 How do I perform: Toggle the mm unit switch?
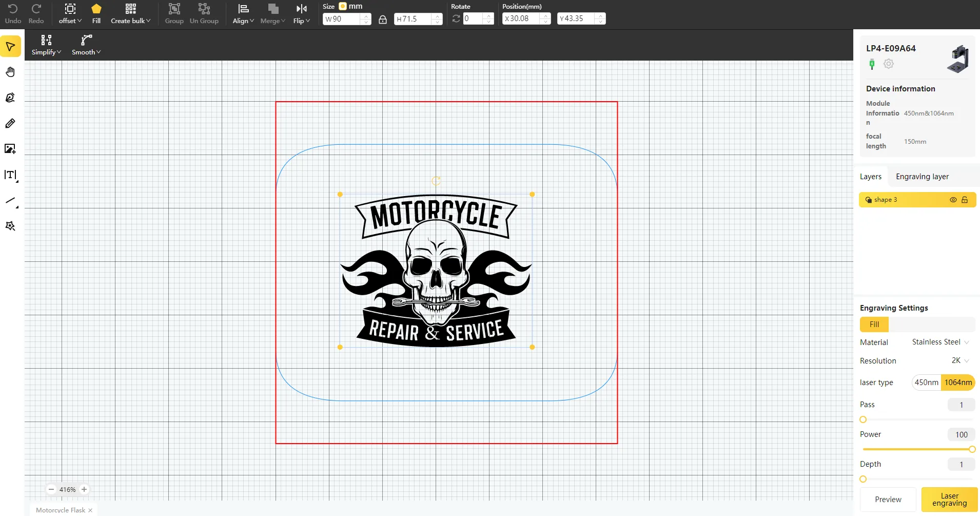pyautogui.click(x=343, y=6)
